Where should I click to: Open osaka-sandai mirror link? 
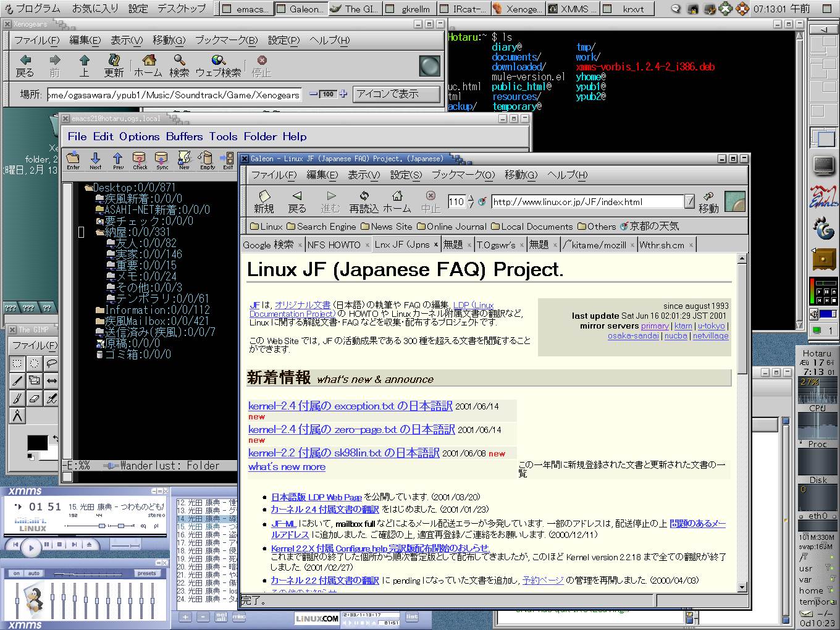tap(633, 335)
